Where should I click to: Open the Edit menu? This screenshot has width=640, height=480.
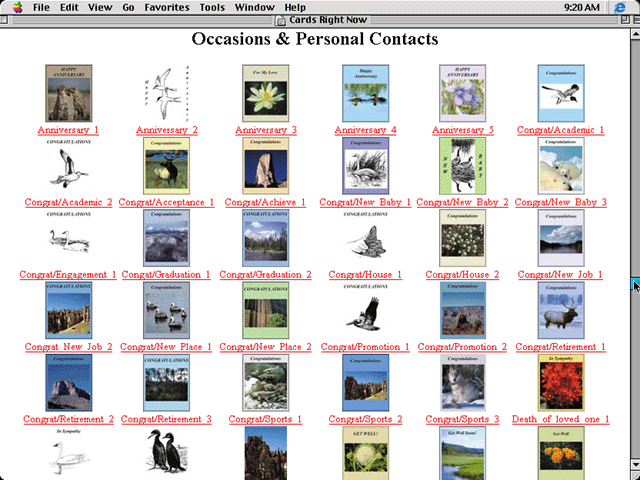click(69, 7)
